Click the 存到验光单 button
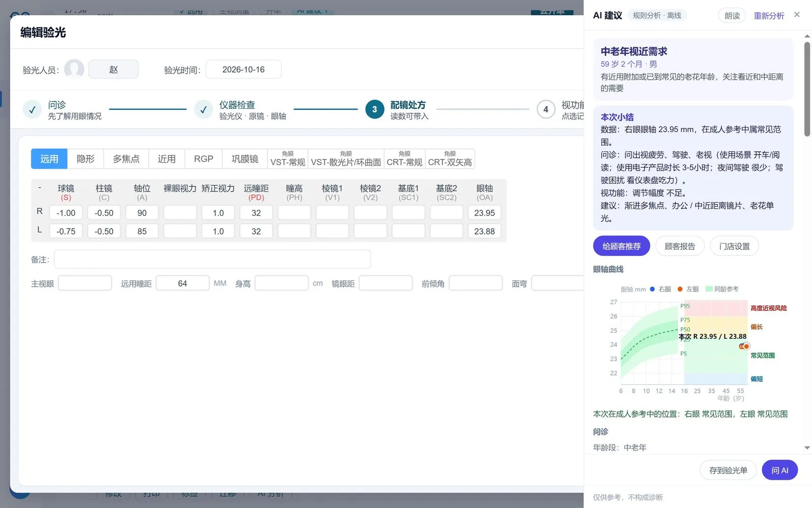812x508 pixels. coord(728,470)
